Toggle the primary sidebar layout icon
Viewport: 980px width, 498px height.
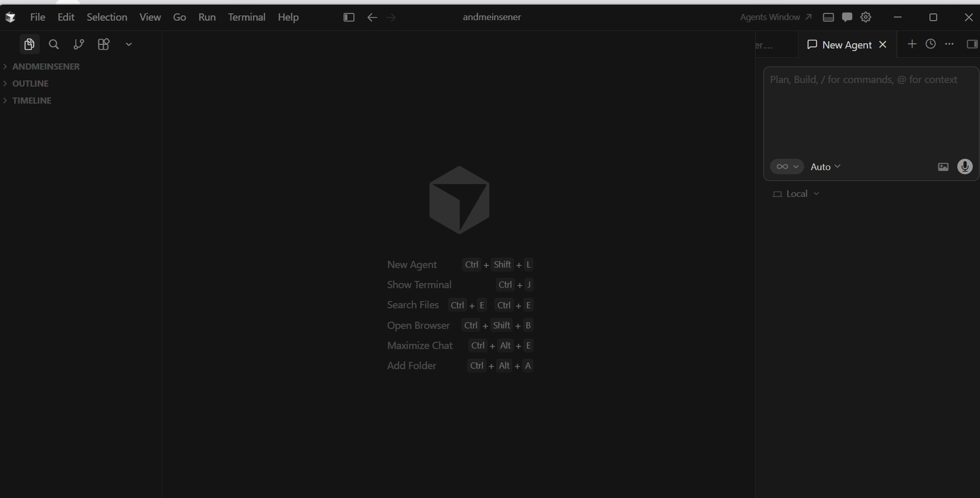click(349, 17)
